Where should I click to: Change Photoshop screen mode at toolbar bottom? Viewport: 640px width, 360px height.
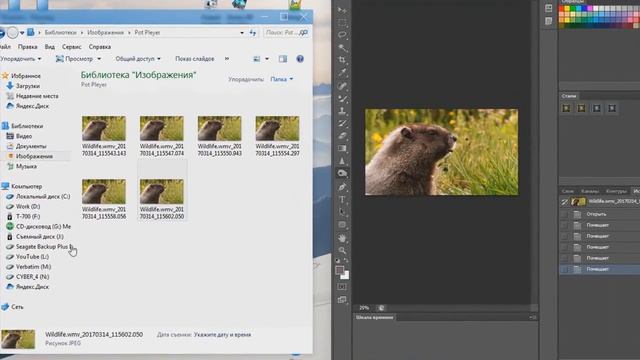[342, 300]
